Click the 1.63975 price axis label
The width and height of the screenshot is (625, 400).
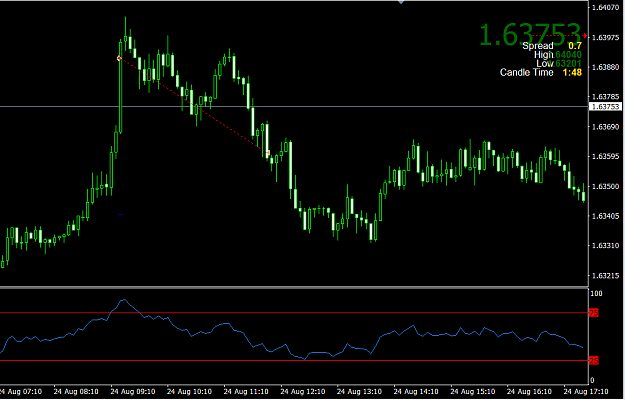[x=605, y=37]
